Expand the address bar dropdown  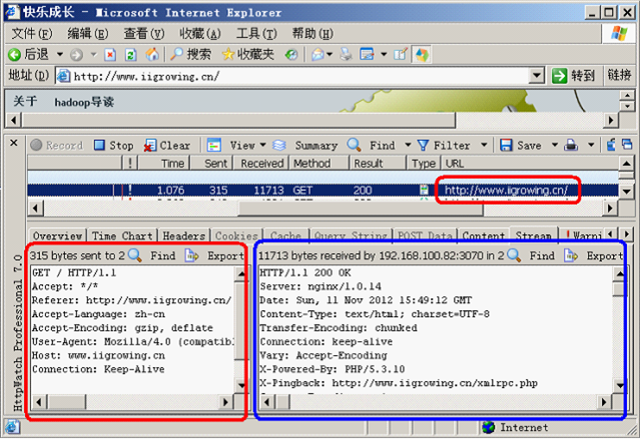tap(536, 76)
